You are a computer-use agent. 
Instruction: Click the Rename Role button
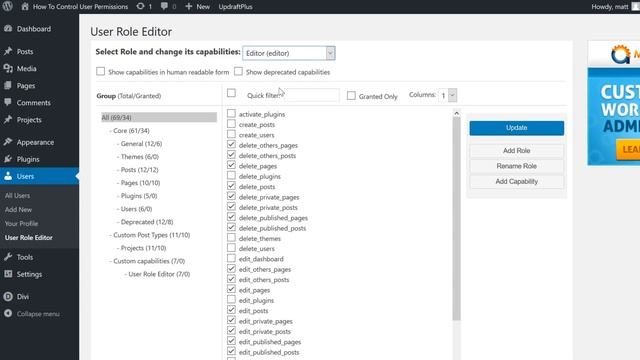pyautogui.click(x=517, y=166)
